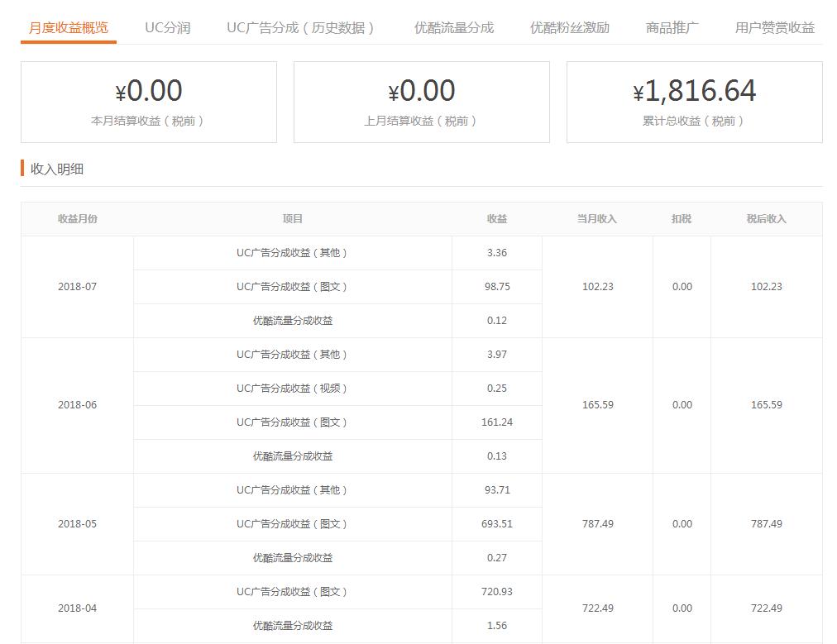Screen dimensions: 837x644
Task: Click the 787.49 monthly income value
Action: pos(598,523)
